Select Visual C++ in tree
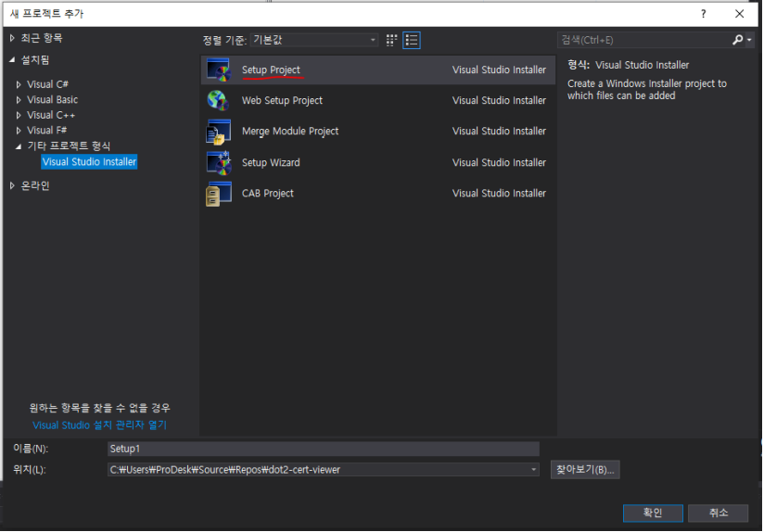 tap(51, 116)
